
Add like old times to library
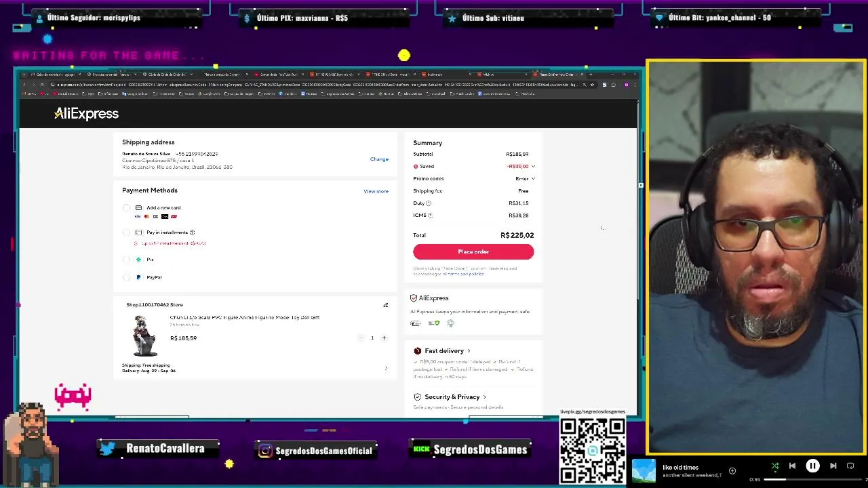(x=732, y=470)
